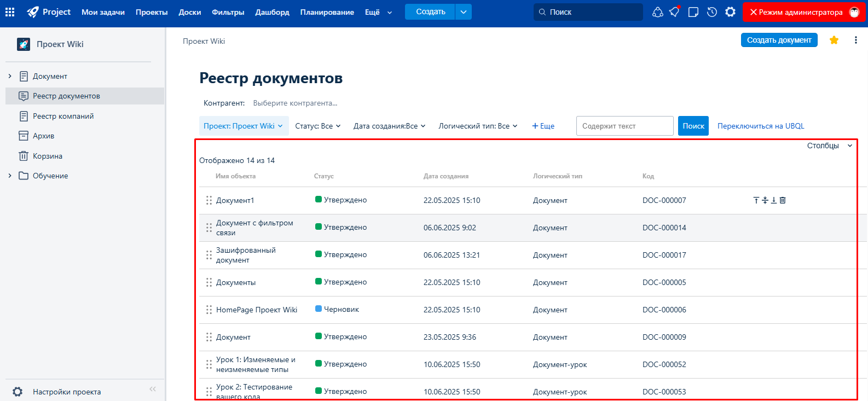The height and width of the screenshot is (401, 868).
Task: Open the notifications bell icon
Action: click(x=675, y=11)
